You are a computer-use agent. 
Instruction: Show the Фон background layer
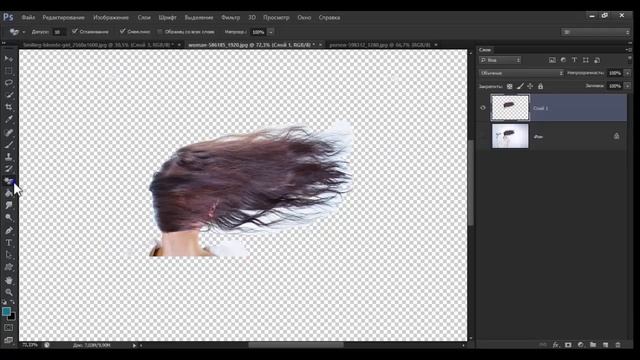pos(483,136)
